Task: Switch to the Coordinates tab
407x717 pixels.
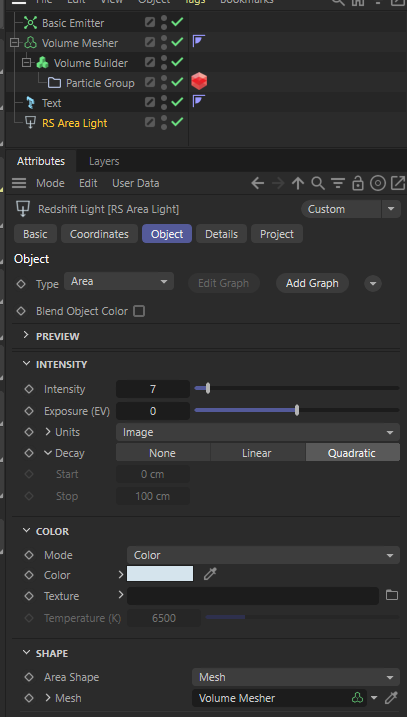Action: pyautogui.click(x=99, y=234)
